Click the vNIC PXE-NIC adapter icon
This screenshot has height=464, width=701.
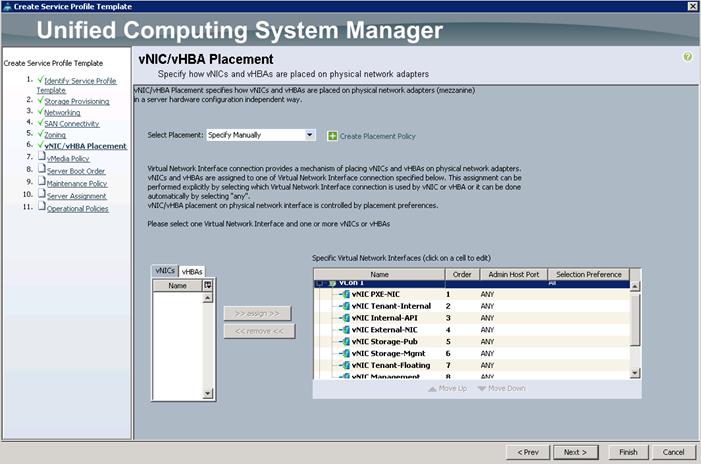346,294
